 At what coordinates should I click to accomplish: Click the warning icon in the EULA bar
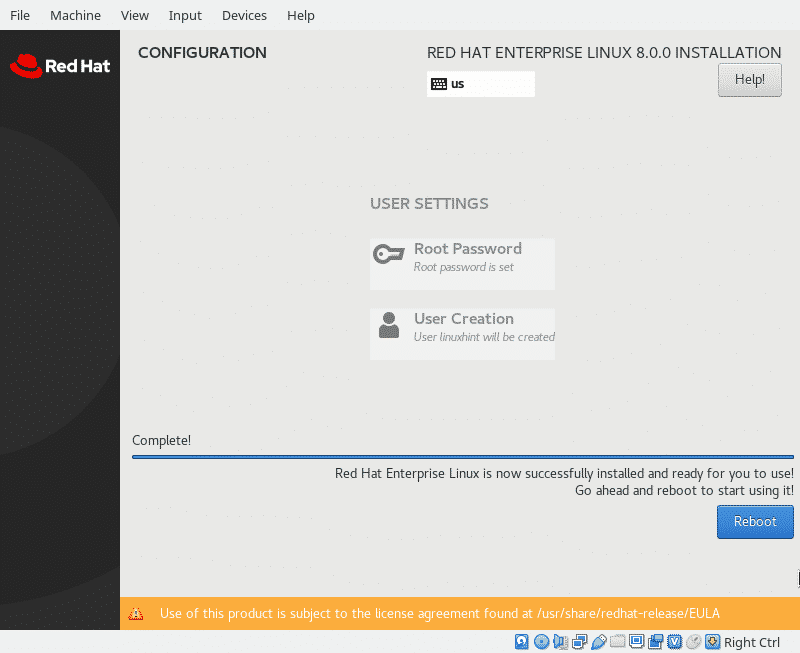[136, 614]
